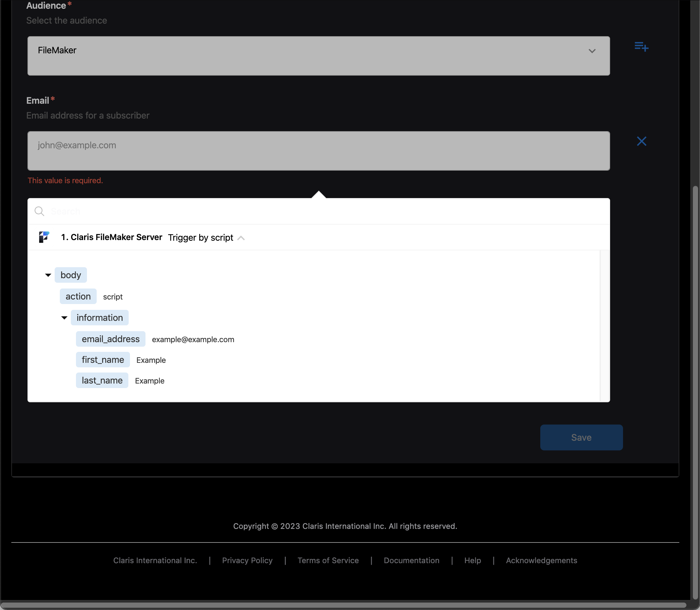Open Claris International Inc. footer link
This screenshot has height=610, width=700.
click(x=155, y=560)
